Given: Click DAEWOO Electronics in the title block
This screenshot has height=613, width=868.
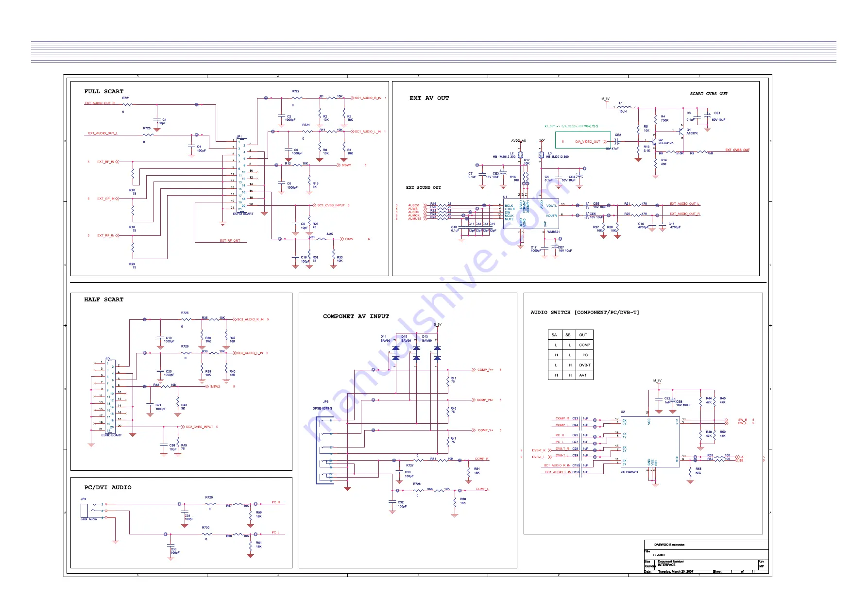Looking at the screenshot, I should click(x=669, y=545).
